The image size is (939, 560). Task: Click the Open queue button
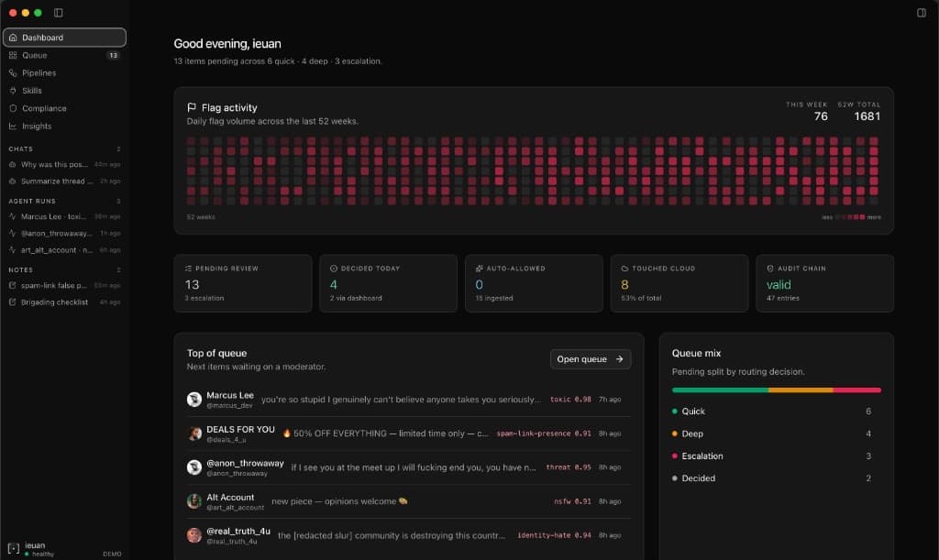590,359
